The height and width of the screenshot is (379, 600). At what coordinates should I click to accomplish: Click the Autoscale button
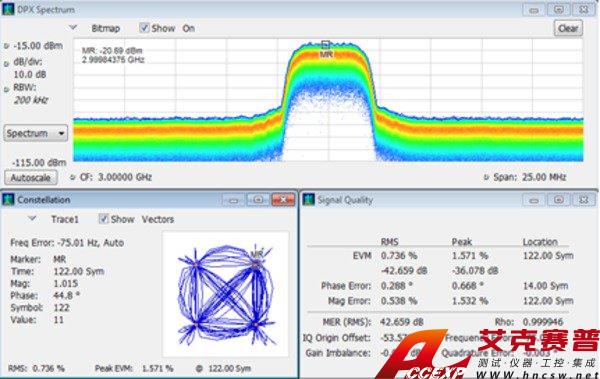coord(31,178)
